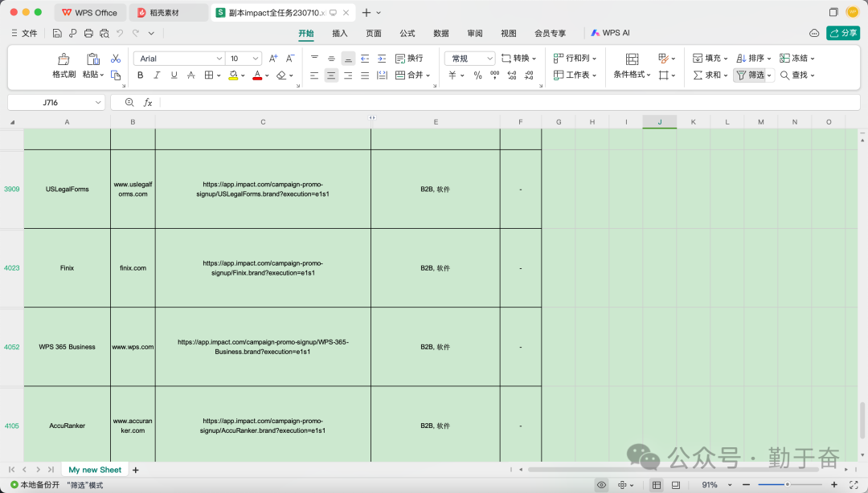The height and width of the screenshot is (493, 868).
Task: Click the Save icon in quick toolbar
Action: click(57, 33)
